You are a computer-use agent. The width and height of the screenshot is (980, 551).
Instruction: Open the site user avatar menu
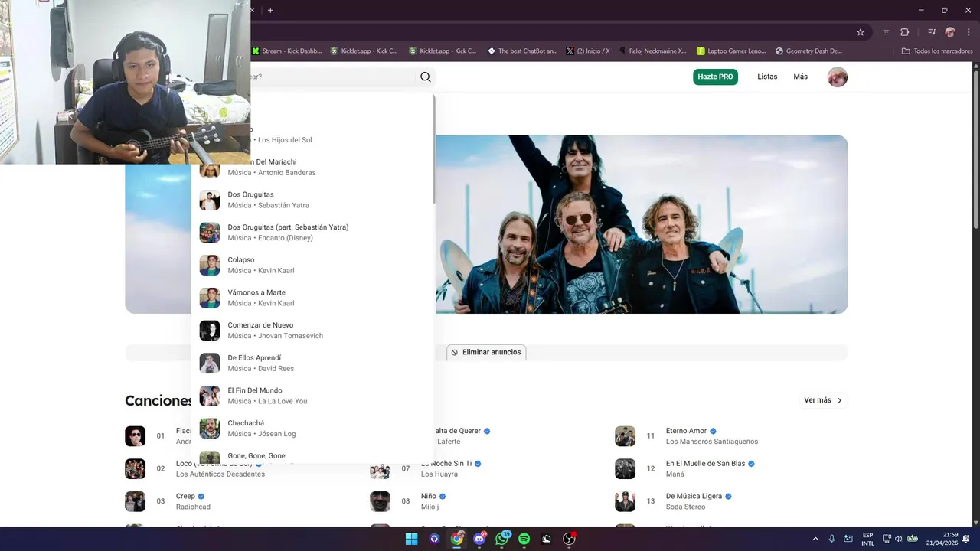[x=838, y=77]
